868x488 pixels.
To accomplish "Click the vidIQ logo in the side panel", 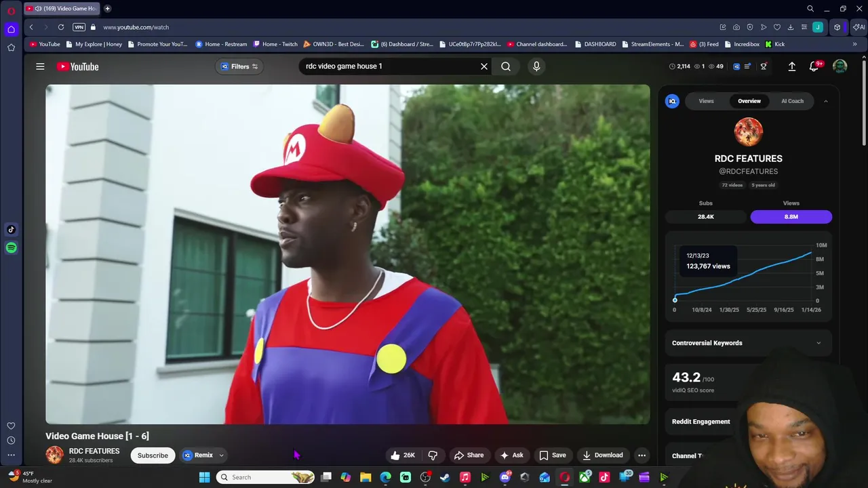I will (672, 101).
